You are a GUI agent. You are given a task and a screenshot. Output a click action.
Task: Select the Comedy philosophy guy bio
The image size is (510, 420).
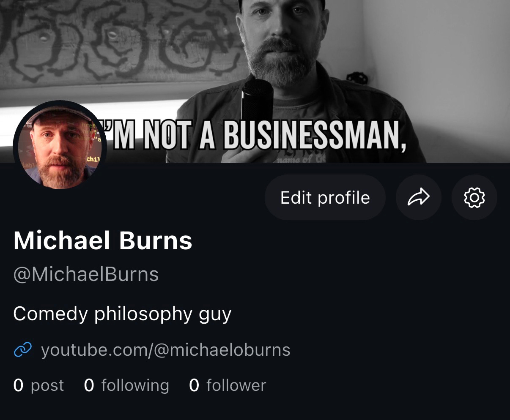coord(122,314)
